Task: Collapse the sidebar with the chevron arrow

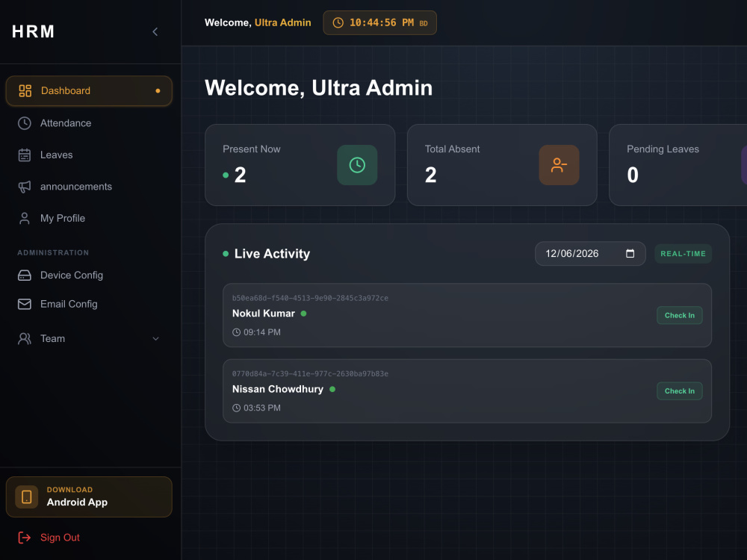Action: (x=155, y=32)
